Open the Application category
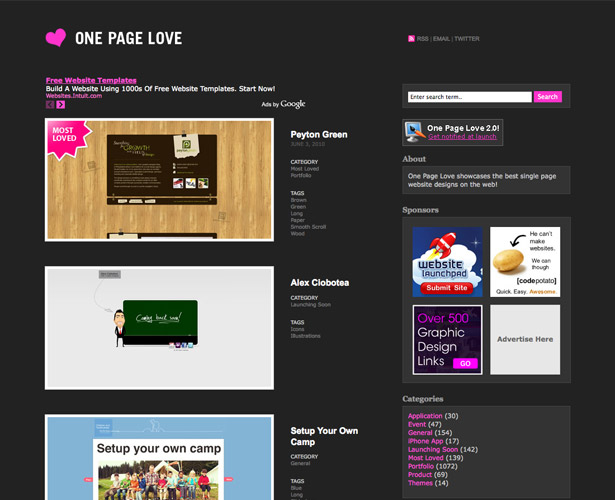Screen dimensions: 615x500 (425, 416)
